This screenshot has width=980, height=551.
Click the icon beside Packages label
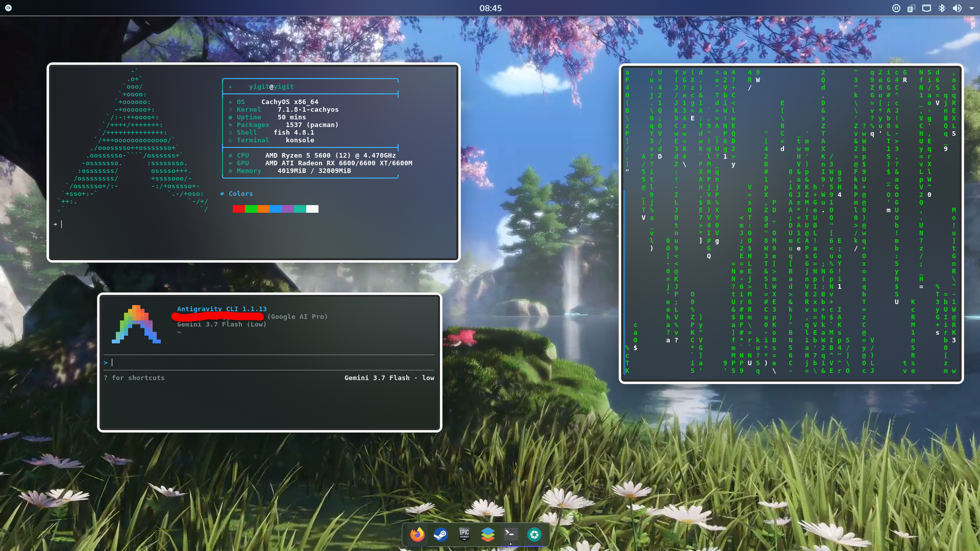[230, 125]
